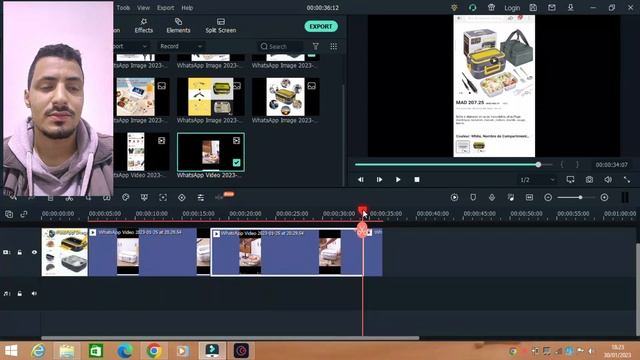Open the Effects panel
This screenshot has height=360, width=640.
pyautogui.click(x=144, y=25)
